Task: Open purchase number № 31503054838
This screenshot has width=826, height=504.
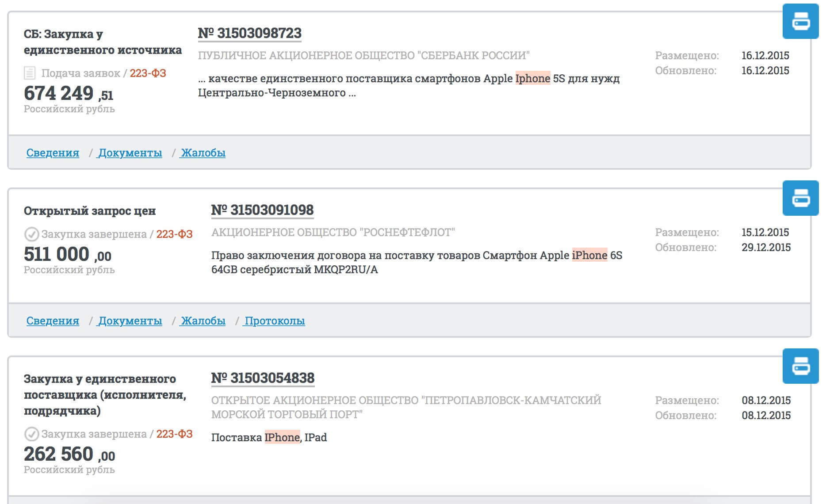Action: 263,378
